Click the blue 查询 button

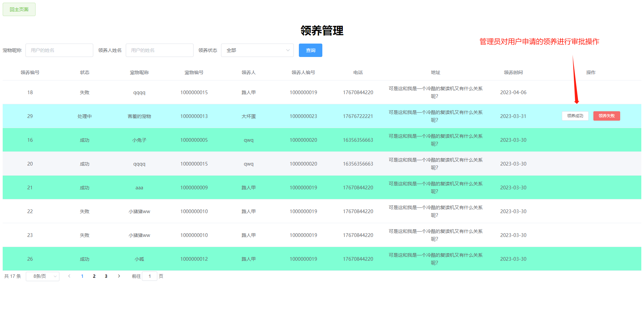point(311,50)
